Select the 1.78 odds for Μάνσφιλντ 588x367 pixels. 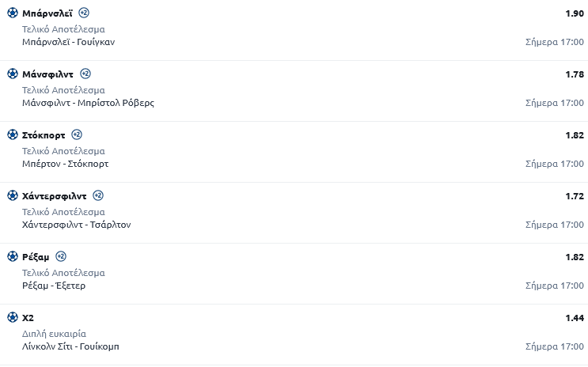pos(573,74)
